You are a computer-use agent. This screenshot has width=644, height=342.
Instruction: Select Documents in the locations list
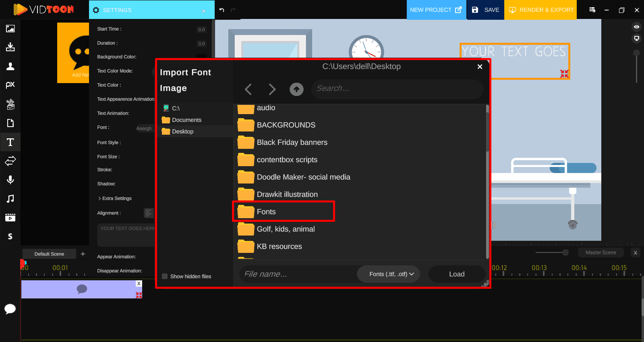186,120
